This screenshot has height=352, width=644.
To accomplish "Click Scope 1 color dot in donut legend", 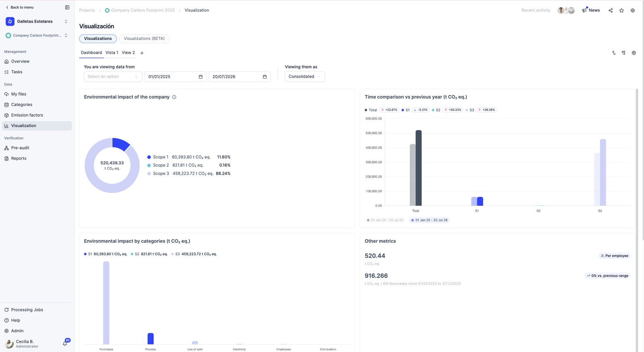I will tap(149, 157).
